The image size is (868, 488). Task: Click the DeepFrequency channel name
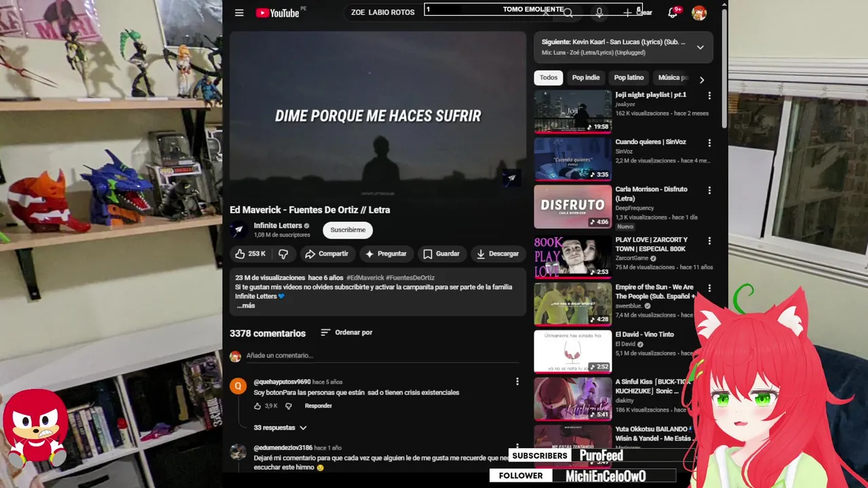[635, 208]
